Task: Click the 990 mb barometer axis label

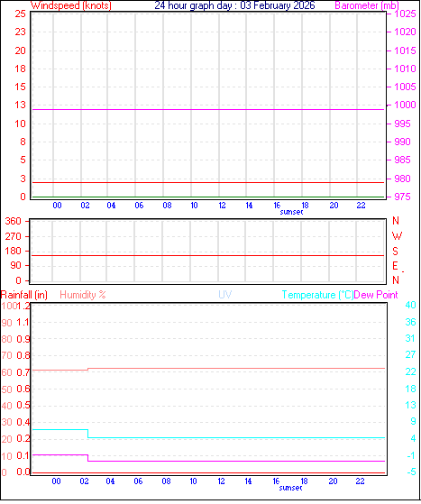Action: point(402,142)
